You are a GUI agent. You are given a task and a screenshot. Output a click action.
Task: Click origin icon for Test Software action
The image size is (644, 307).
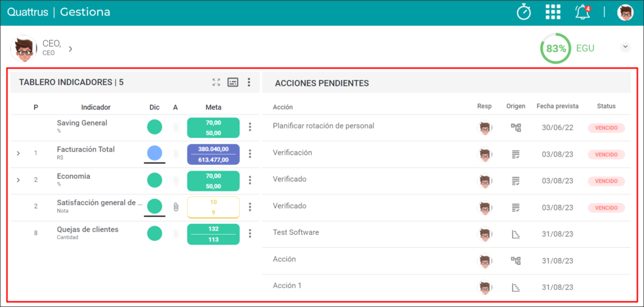click(516, 235)
